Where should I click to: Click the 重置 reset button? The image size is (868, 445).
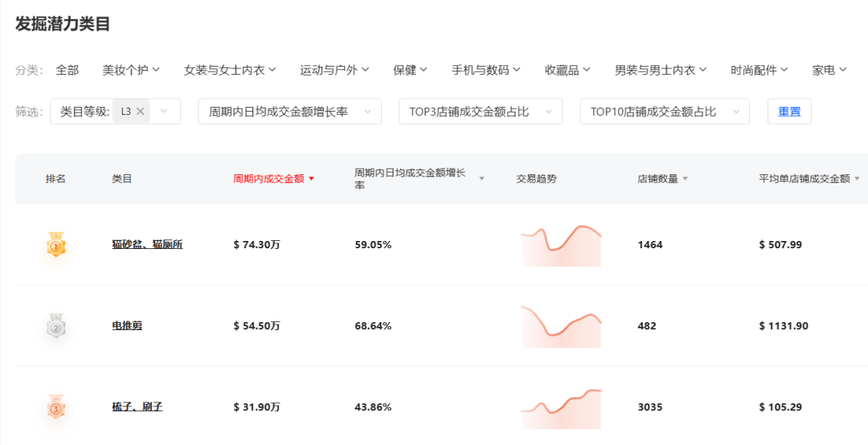pyautogui.click(x=789, y=112)
